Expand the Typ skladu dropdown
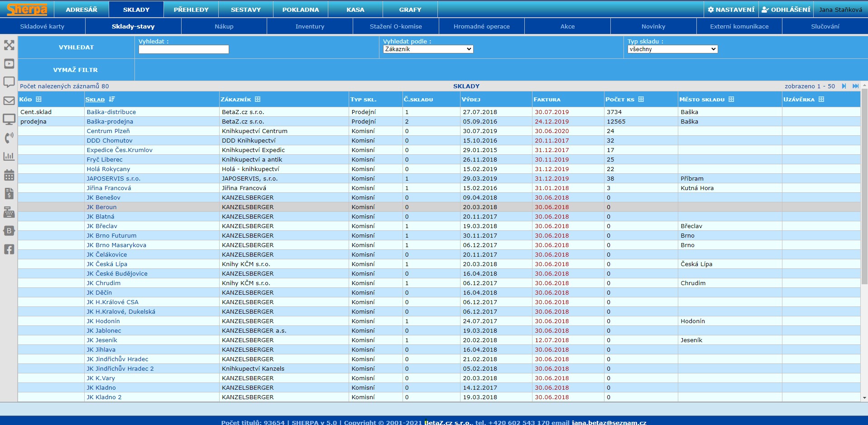This screenshot has width=868, height=425. coord(672,49)
